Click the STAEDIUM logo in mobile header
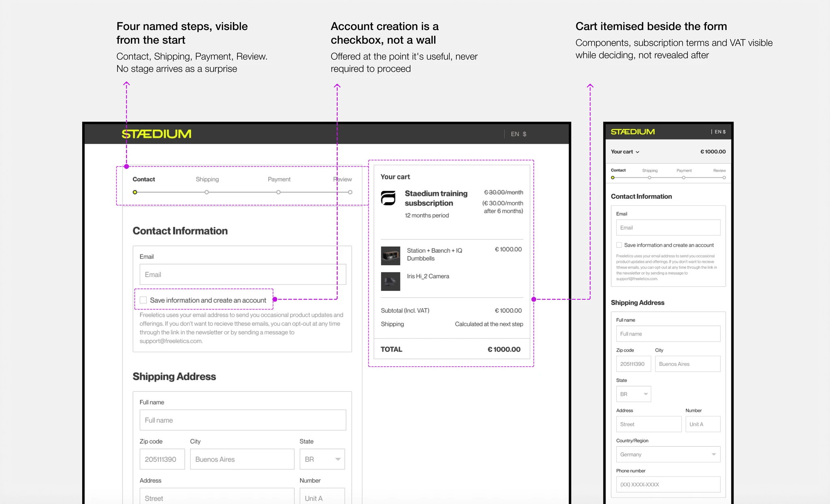Viewport: 830px width, 504px height. (633, 132)
